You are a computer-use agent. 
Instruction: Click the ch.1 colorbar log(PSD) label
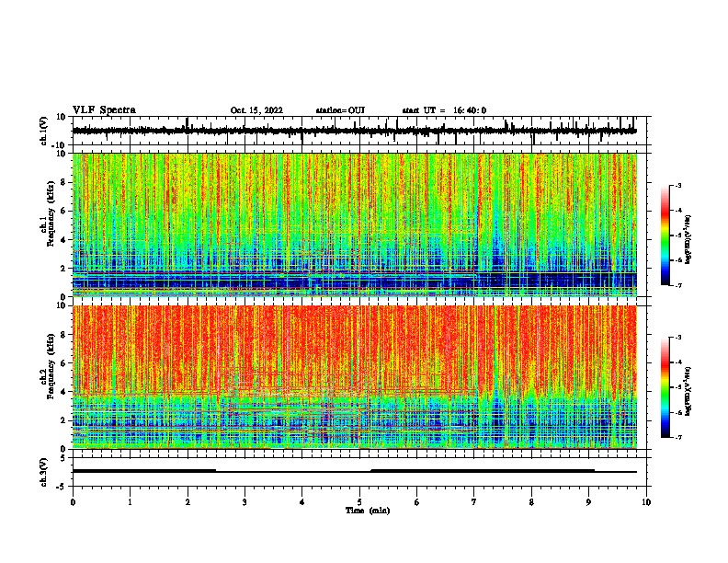[688, 239]
